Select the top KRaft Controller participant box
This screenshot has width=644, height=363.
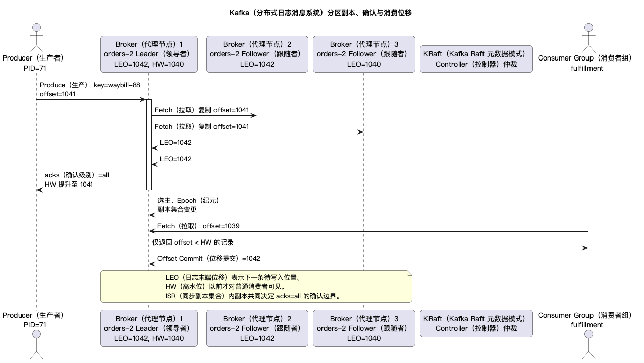point(476,59)
